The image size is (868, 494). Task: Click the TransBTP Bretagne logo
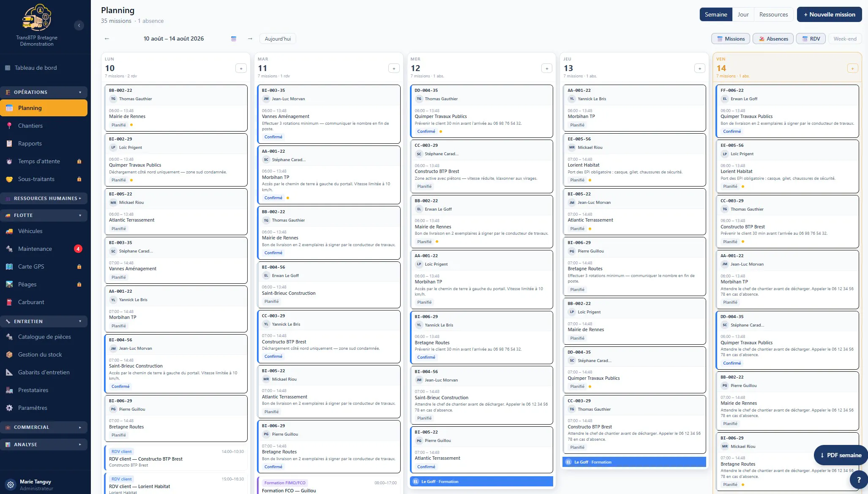coord(37,17)
